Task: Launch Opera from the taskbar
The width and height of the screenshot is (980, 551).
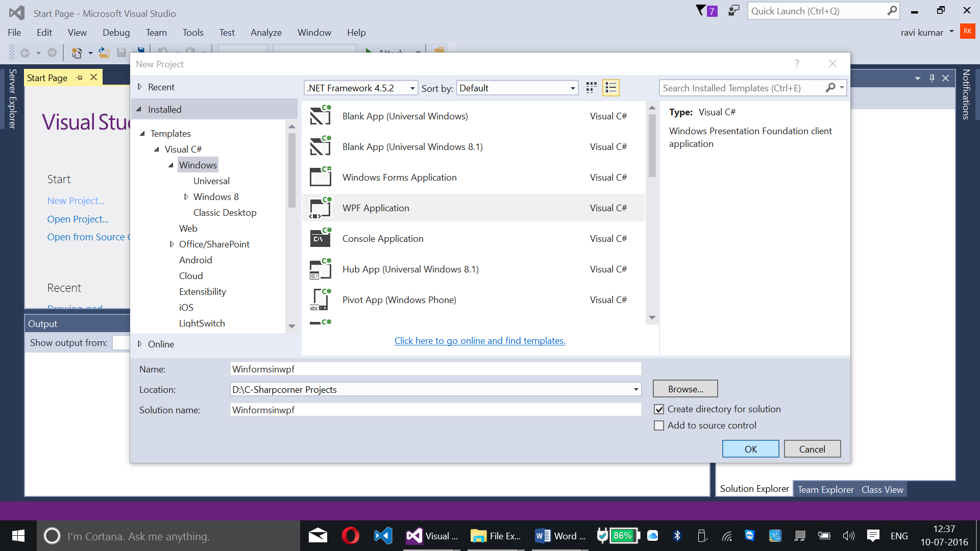Action: [x=350, y=536]
